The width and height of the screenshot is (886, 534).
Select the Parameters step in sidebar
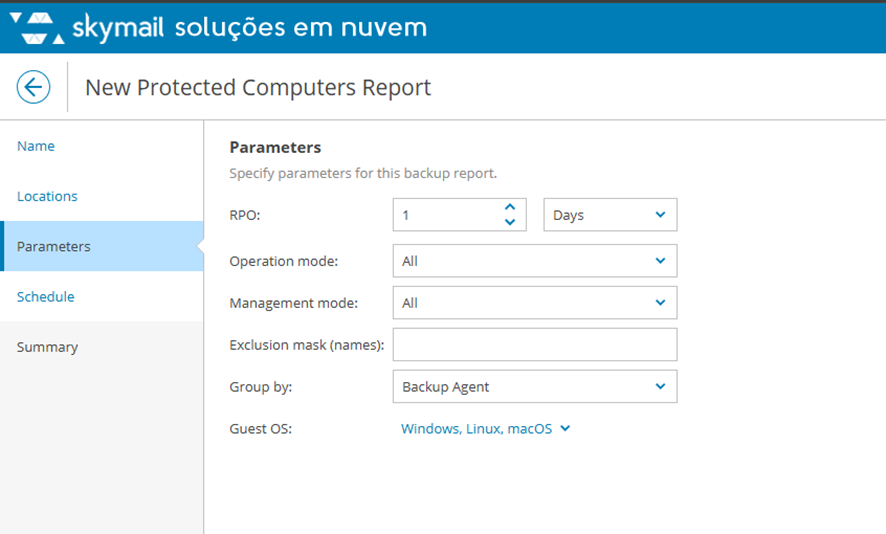point(54,247)
